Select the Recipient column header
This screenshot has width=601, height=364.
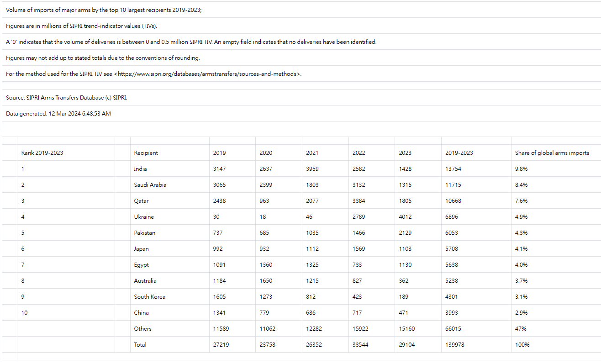[x=146, y=153]
